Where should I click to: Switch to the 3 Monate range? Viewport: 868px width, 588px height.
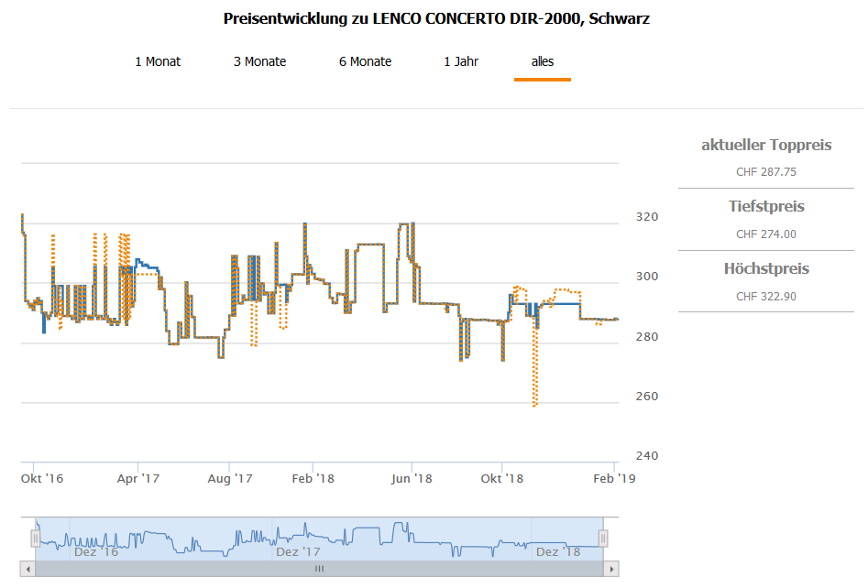coord(259,61)
